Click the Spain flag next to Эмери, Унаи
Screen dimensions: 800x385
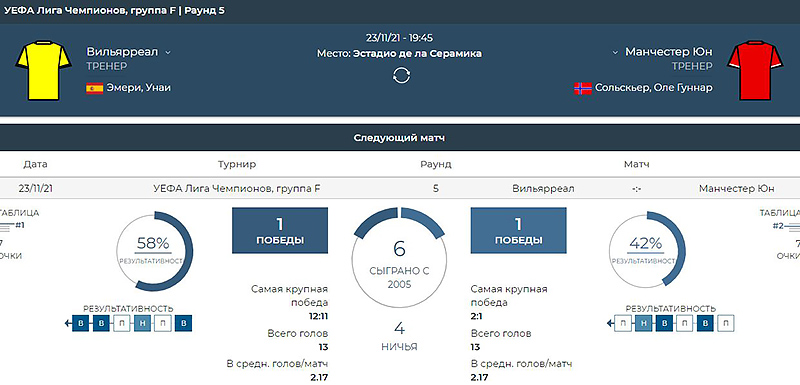click(94, 88)
